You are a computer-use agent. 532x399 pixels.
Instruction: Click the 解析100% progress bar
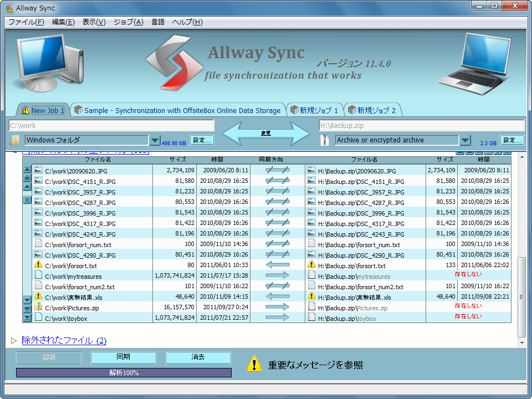pyautogui.click(x=124, y=373)
